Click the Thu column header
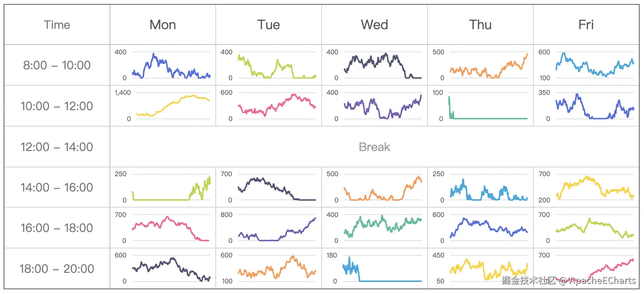The image size is (644, 294). pyautogui.click(x=480, y=25)
